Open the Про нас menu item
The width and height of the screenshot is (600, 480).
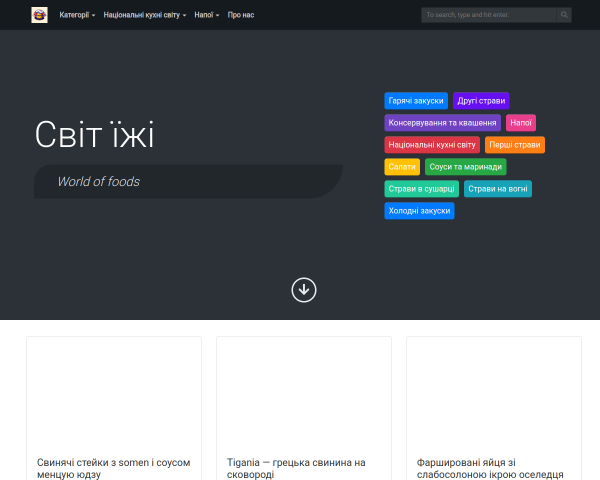point(241,15)
